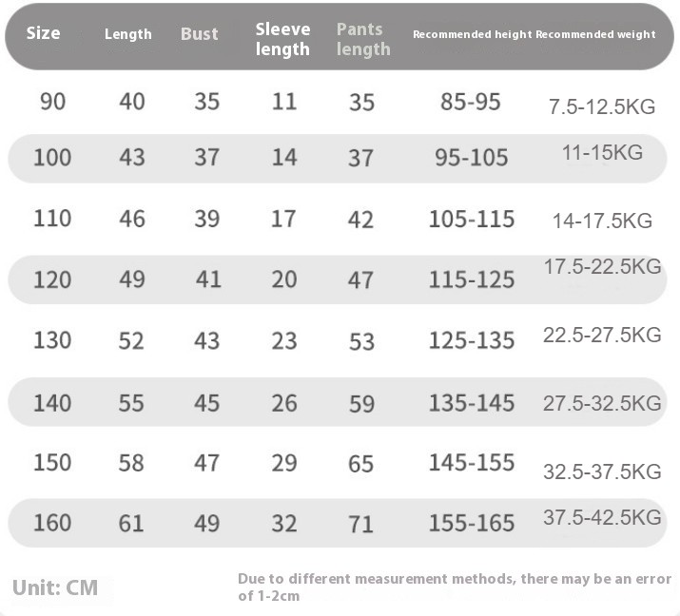
Task: Click the Pants length header
Action: (363, 39)
